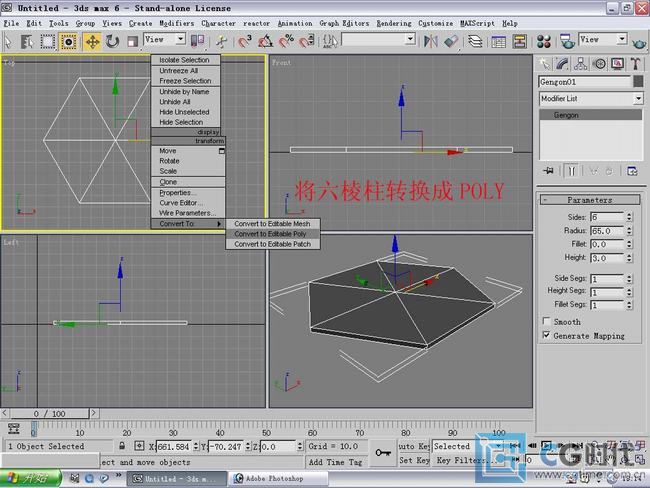Activate the Select and Move tool
The height and width of the screenshot is (488, 650).
click(x=92, y=41)
